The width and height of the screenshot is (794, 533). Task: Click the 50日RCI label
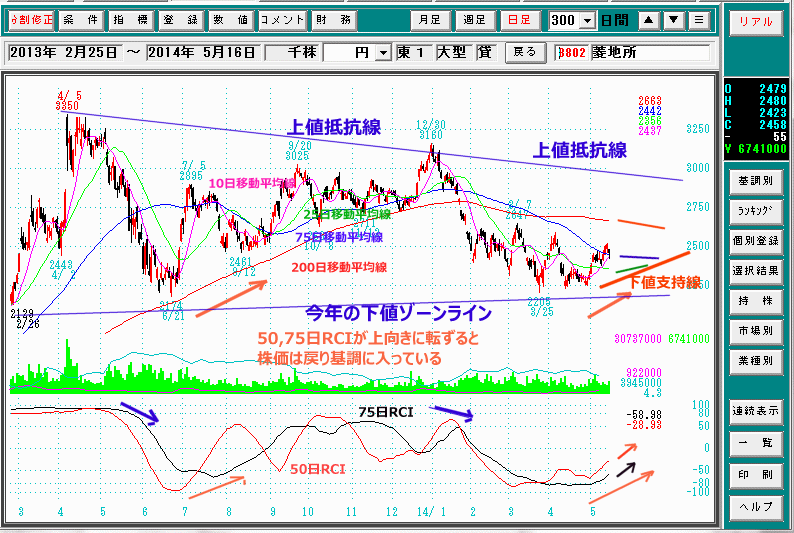317,469
